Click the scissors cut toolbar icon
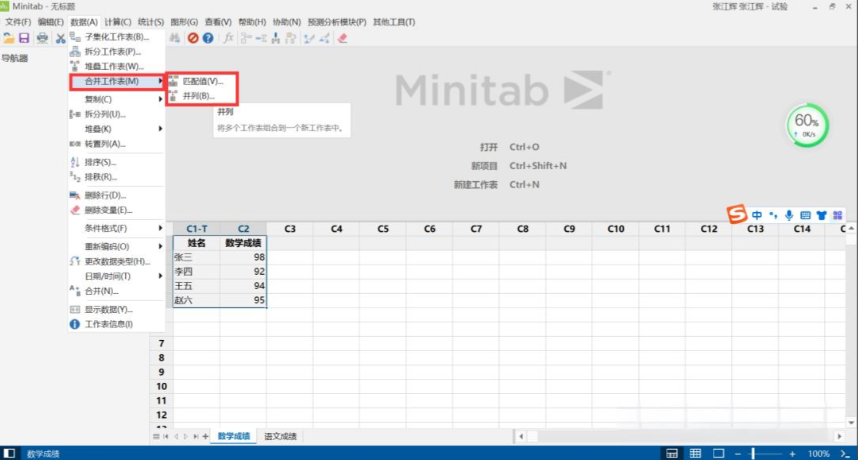Image resolution: width=858 pixels, height=460 pixels. [60, 38]
